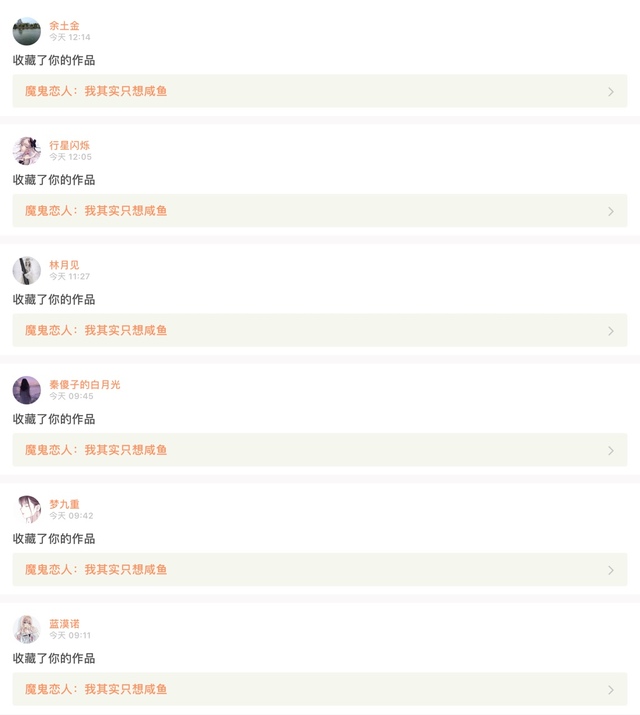This screenshot has width=640, height=715.
Task: Open chevron under 林月见's notification
Action: click(611, 331)
